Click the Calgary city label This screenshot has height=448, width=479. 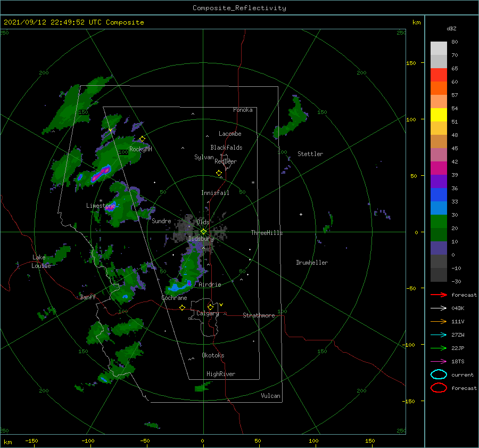208,313
